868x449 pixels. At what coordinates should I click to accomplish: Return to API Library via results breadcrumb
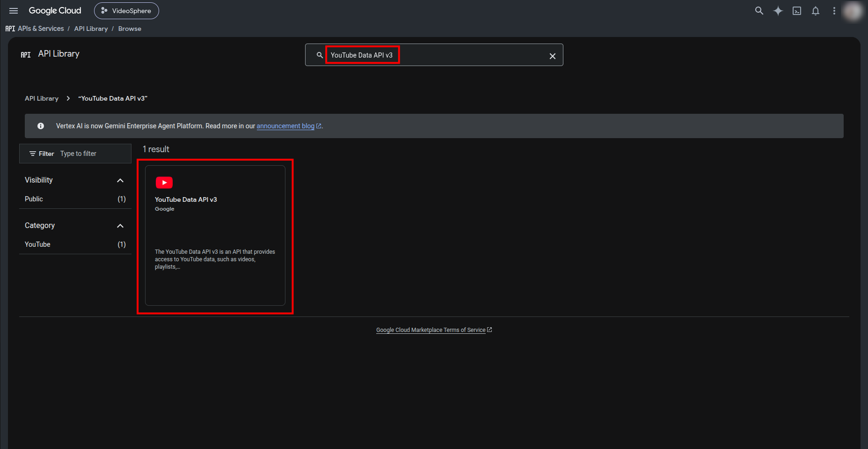42,98
